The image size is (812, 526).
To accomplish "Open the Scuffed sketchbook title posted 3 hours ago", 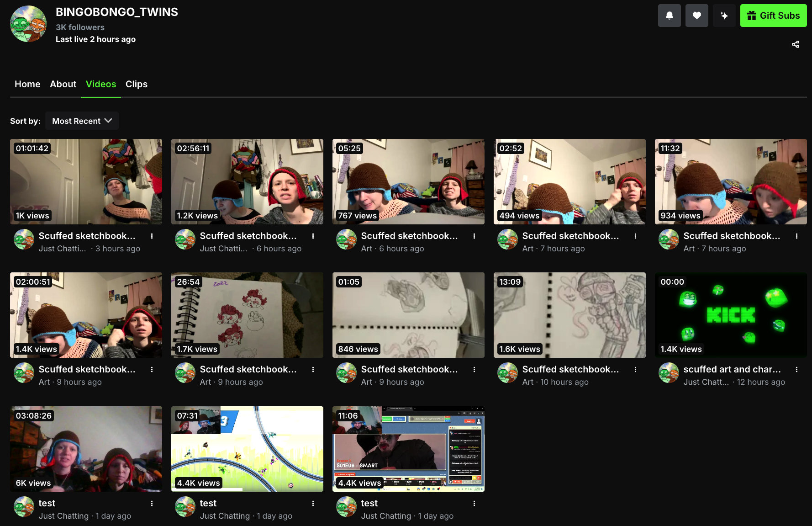I will [87, 236].
